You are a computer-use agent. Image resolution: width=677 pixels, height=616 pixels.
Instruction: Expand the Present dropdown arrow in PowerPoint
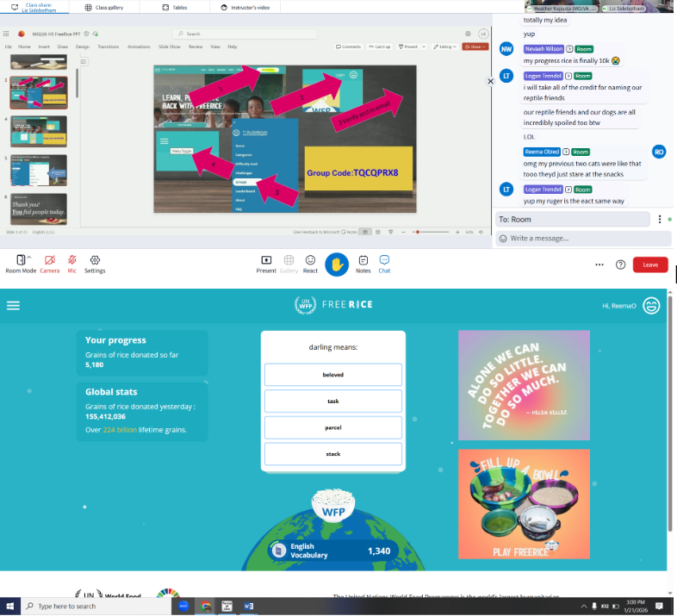pyautogui.click(x=424, y=47)
